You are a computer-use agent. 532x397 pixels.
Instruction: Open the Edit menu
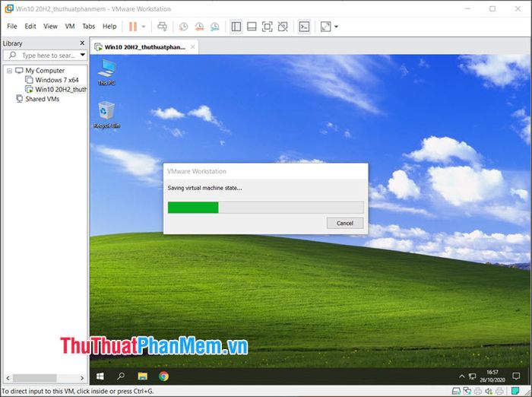pos(30,26)
